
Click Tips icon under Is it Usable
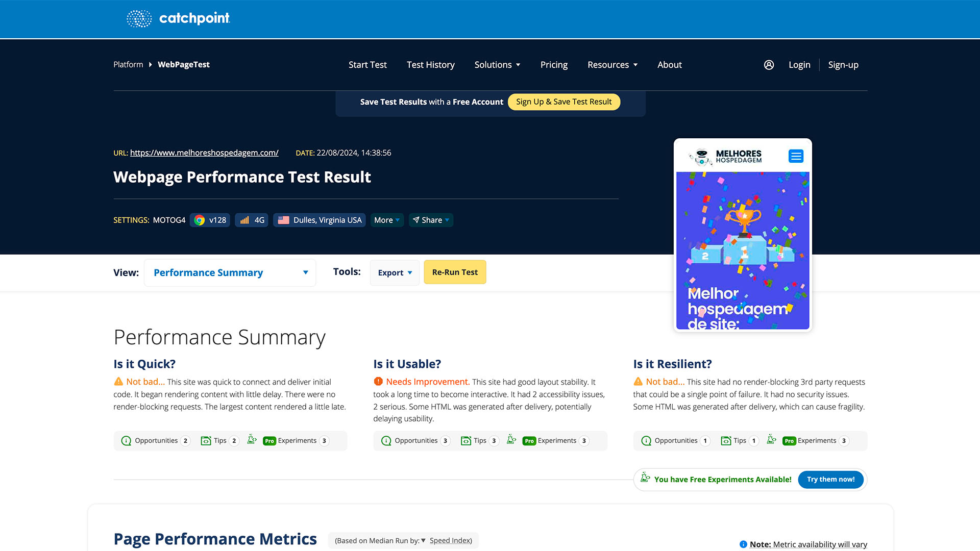465,441
